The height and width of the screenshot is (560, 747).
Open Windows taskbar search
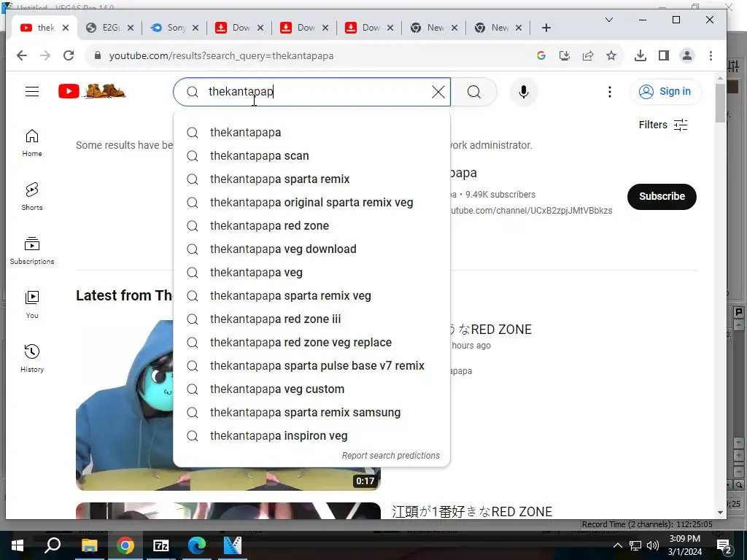pyautogui.click(x=53, y=545)
